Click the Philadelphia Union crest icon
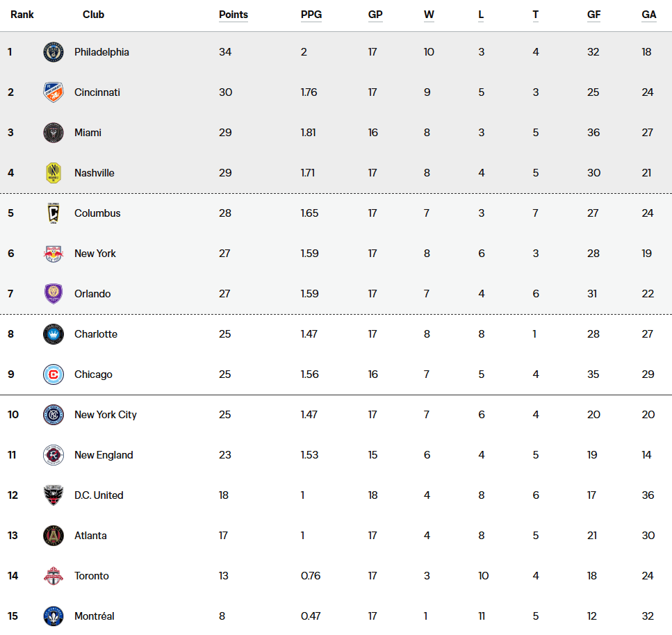672x635 pixels. (x=54, y=52)
